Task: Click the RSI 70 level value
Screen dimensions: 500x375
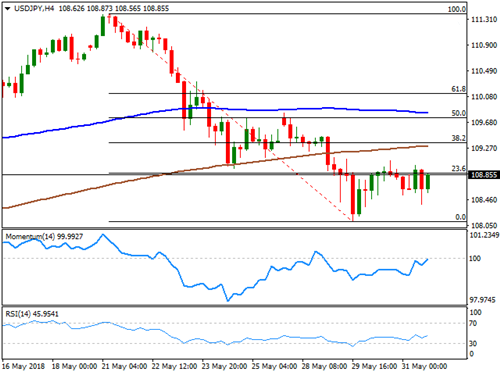Action: [473, 323]
